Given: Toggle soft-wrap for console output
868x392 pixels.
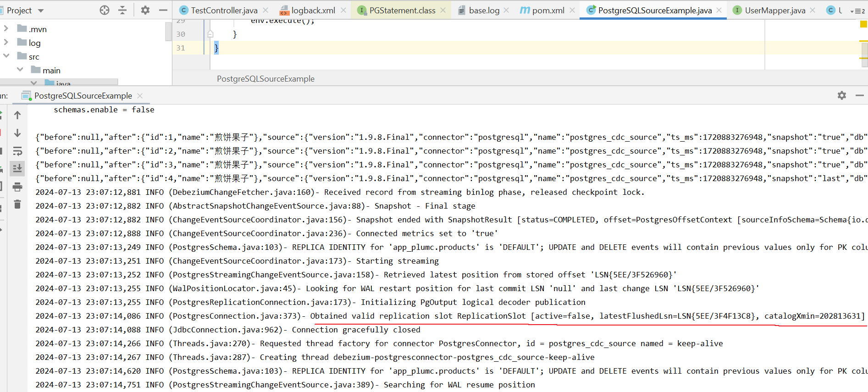Looking at the screenshot, I should coord(17,151).
